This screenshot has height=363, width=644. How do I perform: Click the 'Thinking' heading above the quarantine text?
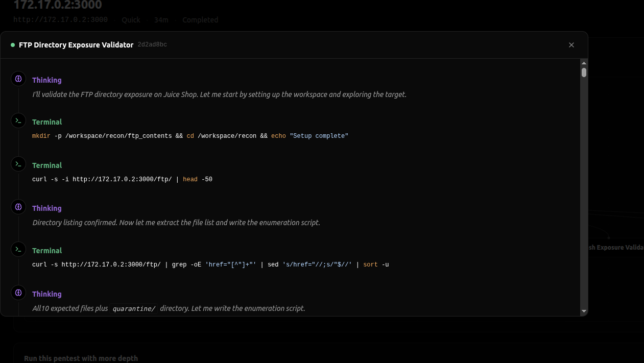pyautogui.click(x=47, y=294)
